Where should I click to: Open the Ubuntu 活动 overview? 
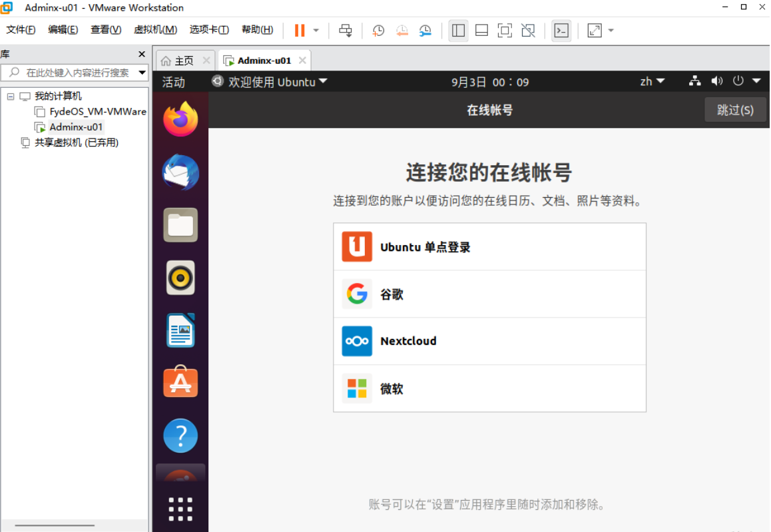174,82
